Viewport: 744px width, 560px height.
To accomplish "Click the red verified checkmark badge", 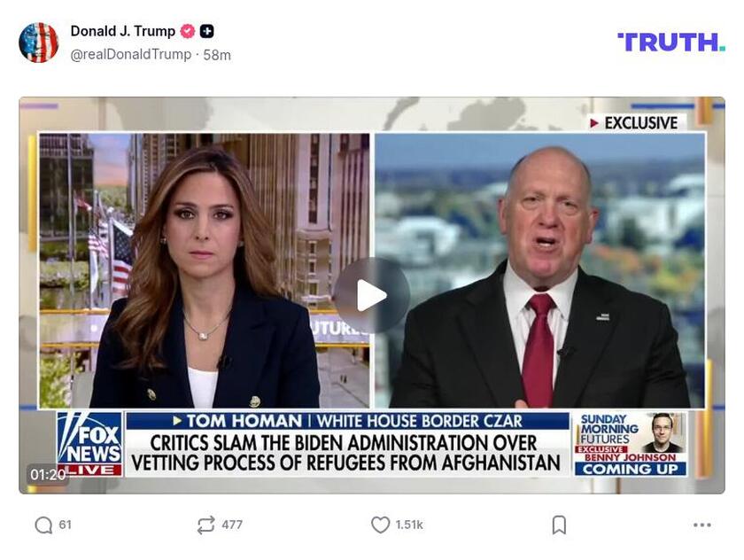I will [x=188, y=31].
